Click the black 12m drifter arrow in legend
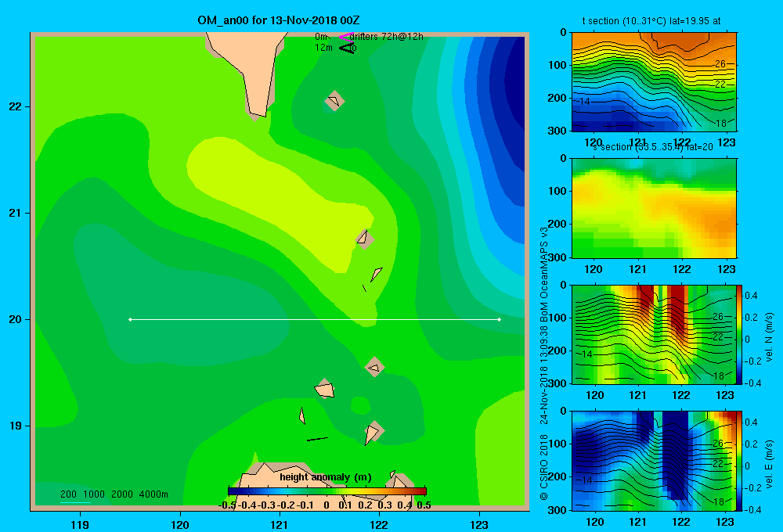The height and width of the screenshot is (532, 783). click(346, 48)
